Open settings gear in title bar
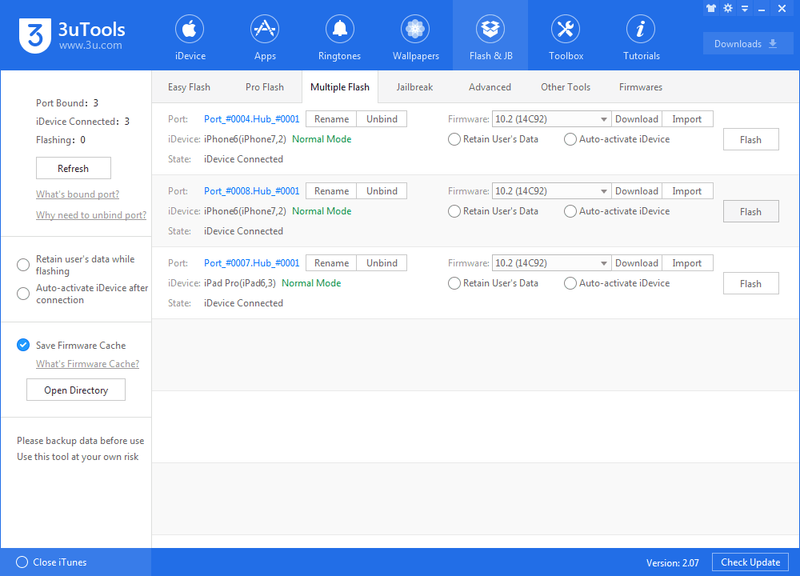Screen dimensions: 800x576 728,8
